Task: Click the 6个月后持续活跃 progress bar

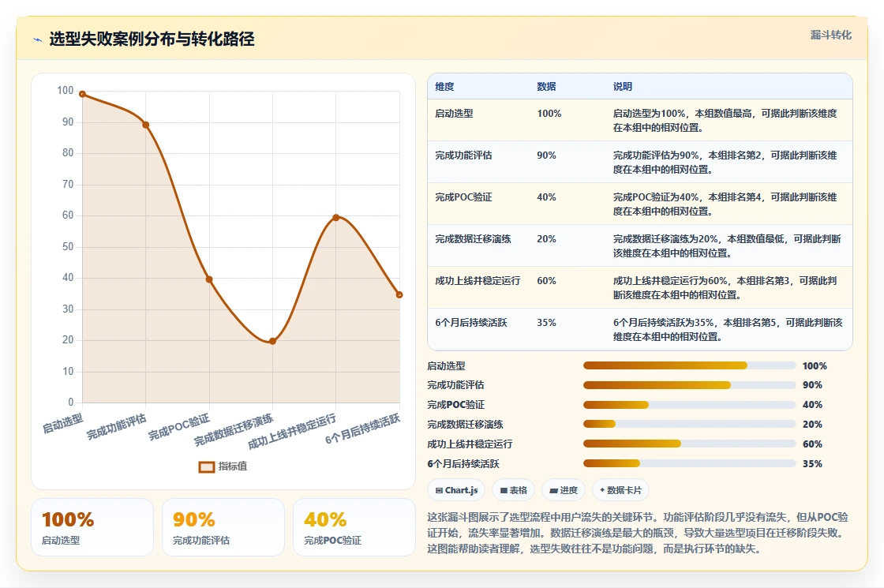Action: coord(690,463)
